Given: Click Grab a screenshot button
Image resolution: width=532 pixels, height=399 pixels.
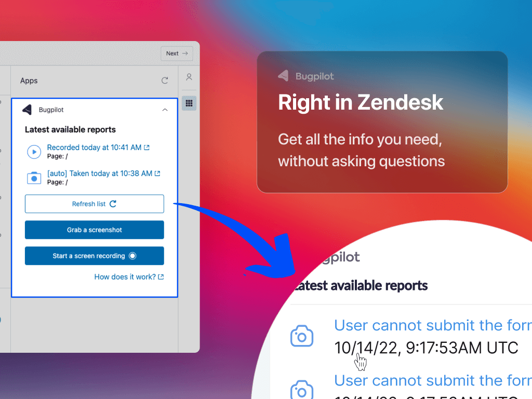Looking at the screenshot, I should (x=95, y=230).
